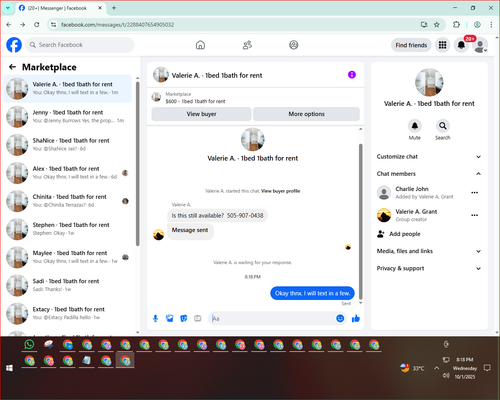Open the ShaNice 1bed 1bath conversation
This screenshot has width=500, height=400.
coord(68,144)
